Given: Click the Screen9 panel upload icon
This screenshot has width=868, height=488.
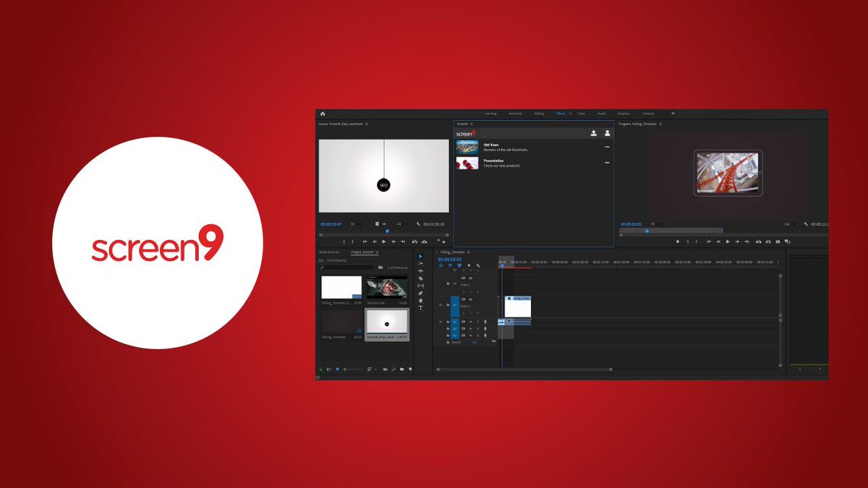Looking at the screenshot, I should tap(594, 133).
